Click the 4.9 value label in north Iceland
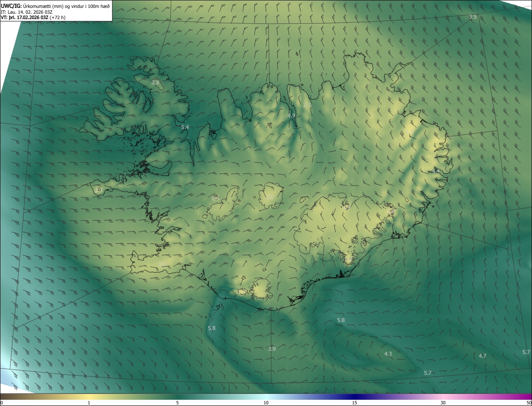 coord(291,115)
